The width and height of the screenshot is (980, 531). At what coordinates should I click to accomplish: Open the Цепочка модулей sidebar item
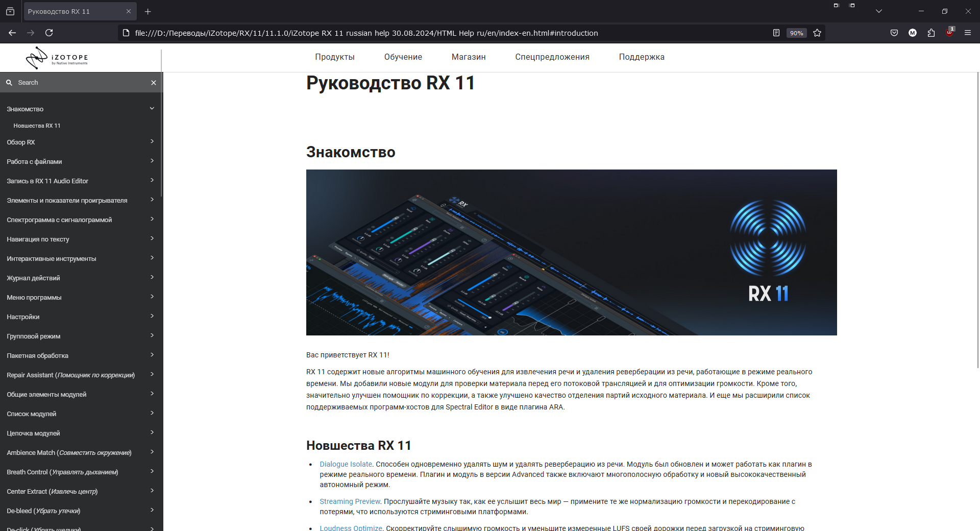point(33,433)
